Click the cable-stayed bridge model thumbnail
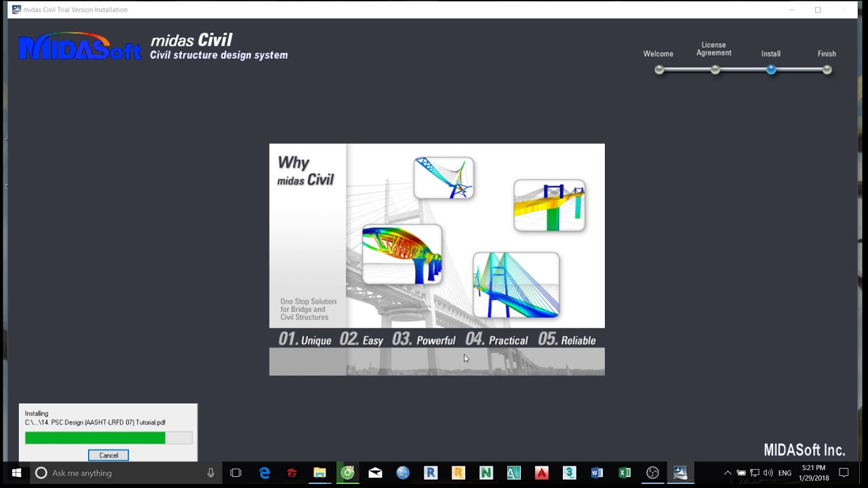 (x=516, y=285)
